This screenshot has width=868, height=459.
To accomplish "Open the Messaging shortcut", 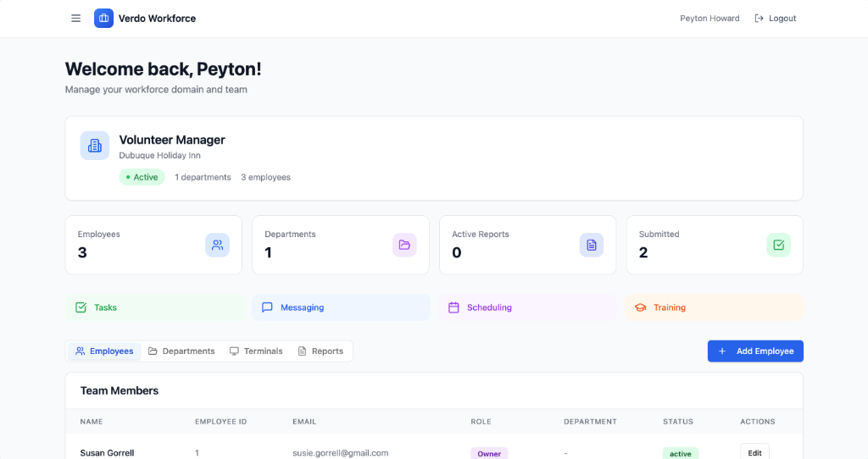I will [x=341, y=307].
